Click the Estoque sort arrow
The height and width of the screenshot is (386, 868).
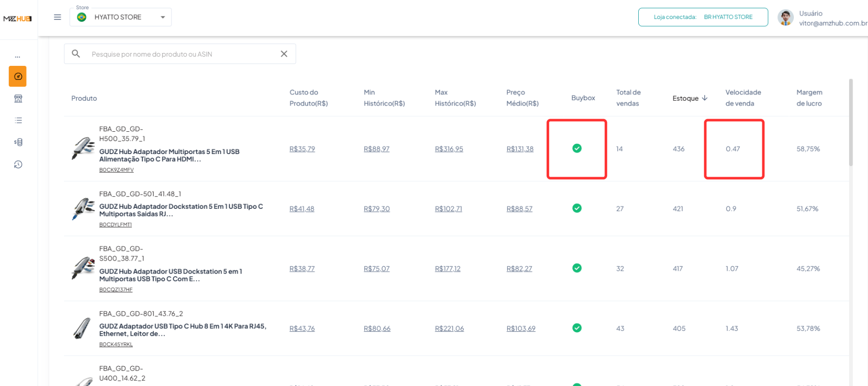point(705,98)
